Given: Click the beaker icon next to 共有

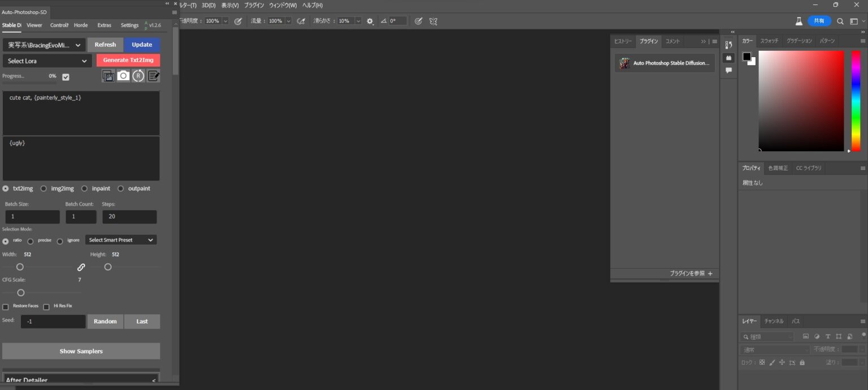Looking at the screenshot, I should (799, 21).
